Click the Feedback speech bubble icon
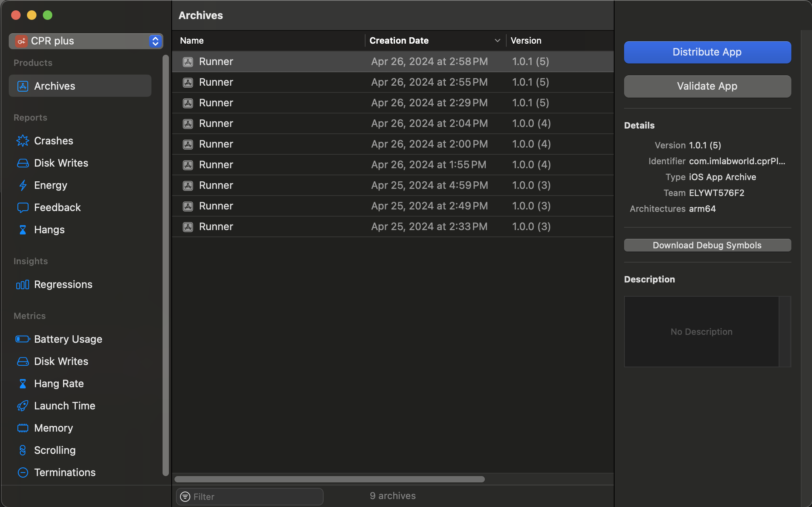The image size is (812, 507). coord(23,207)
